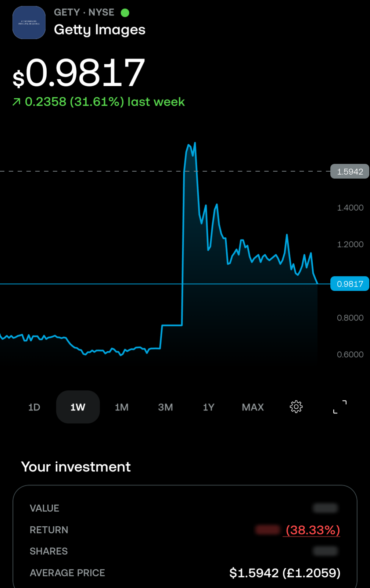The height and width of the screenshot is (588, 370).
Task: Tap the 0.2358 (31.61%) last week text
Action: click(105, 102)
